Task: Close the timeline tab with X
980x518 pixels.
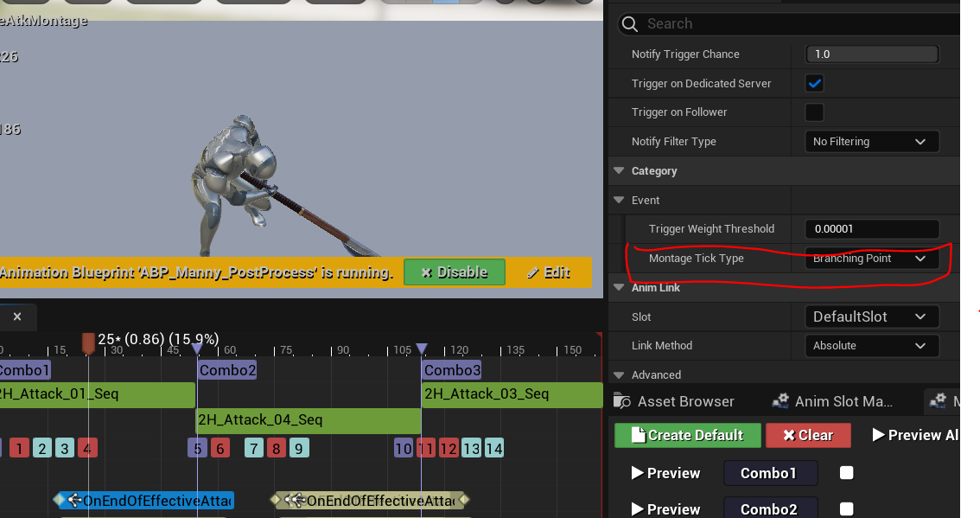Action: (x=17, y=317)
